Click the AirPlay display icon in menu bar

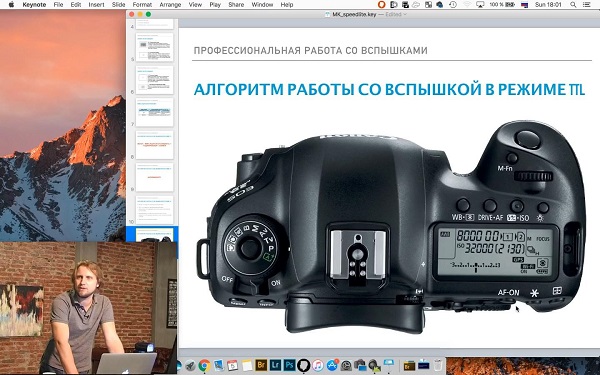[481, 5]
